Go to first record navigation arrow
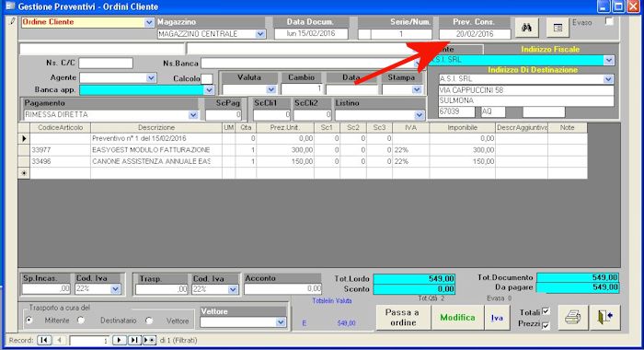 point(44,340)
